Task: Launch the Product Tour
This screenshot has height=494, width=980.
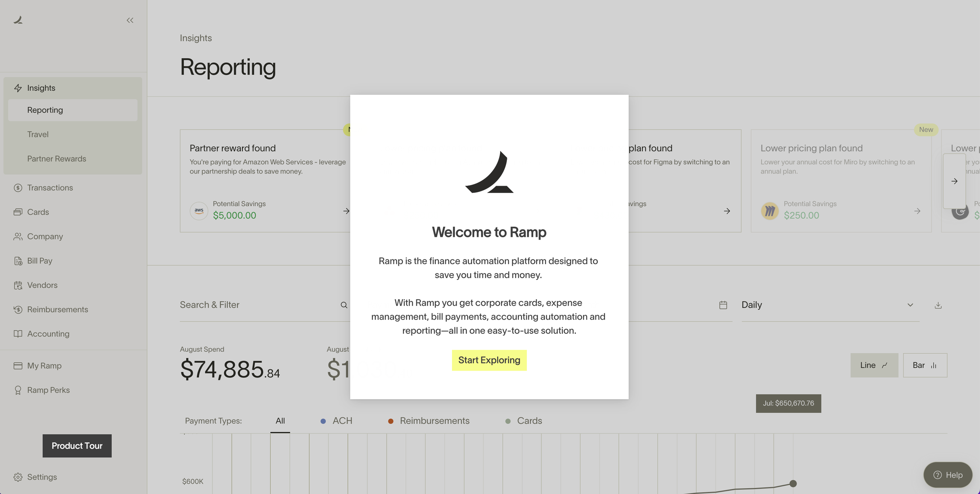Action: (x=77, y=446)
